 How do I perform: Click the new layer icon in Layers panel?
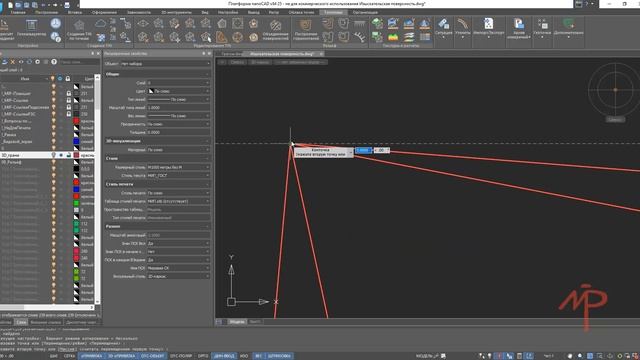4,62
